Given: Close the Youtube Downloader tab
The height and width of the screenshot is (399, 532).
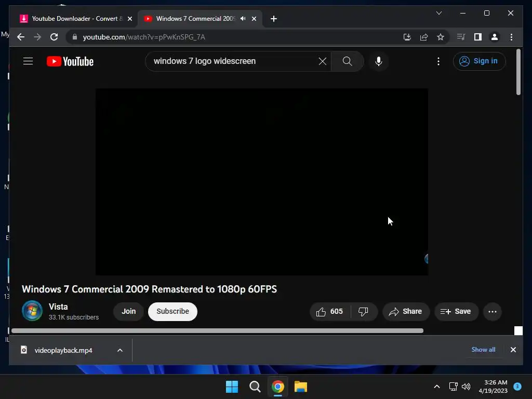Looking at the screenshot, I should [x=129, y=19].
